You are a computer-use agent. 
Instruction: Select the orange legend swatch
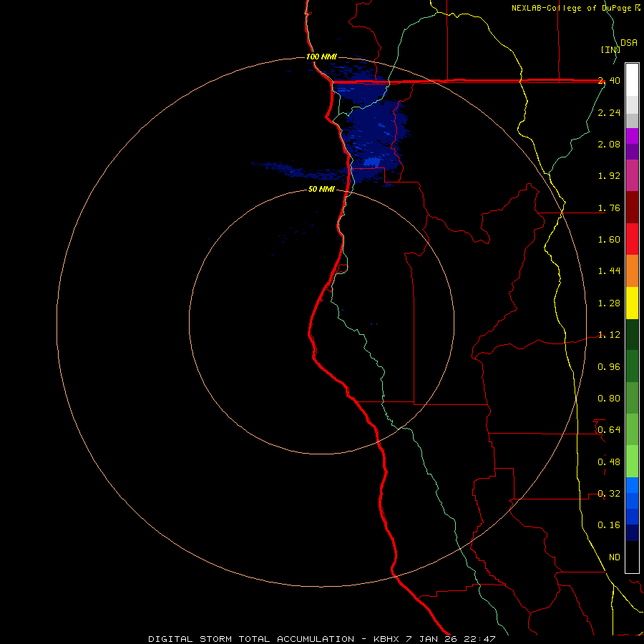632,271
